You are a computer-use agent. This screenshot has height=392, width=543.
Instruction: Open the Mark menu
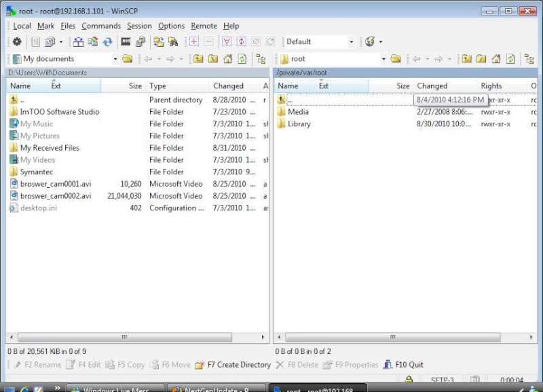[45, 26]
